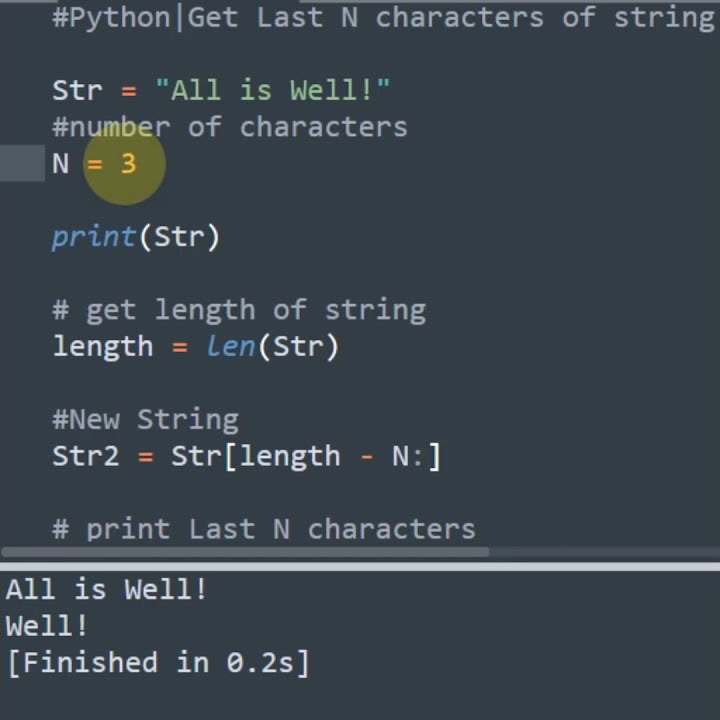Place cursor on the number 3 value
This screenshot has width=720, height=720.
point(128,163)
